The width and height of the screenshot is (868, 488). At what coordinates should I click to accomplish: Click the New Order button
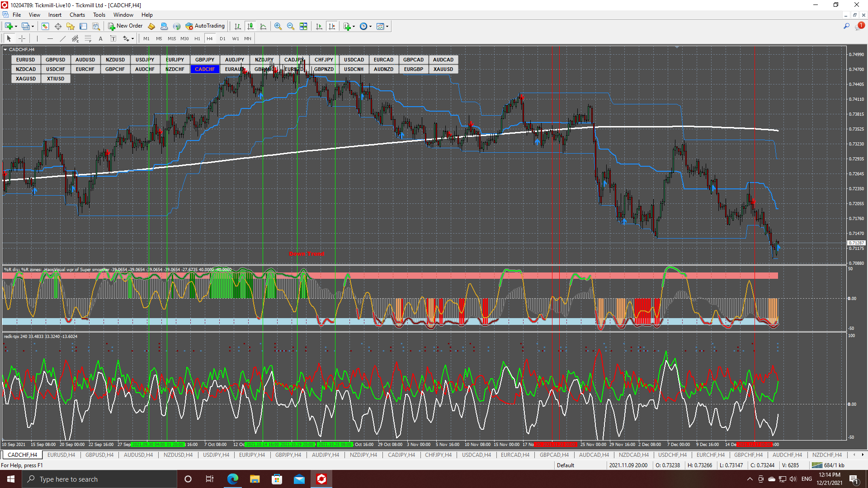pos(125,26)
